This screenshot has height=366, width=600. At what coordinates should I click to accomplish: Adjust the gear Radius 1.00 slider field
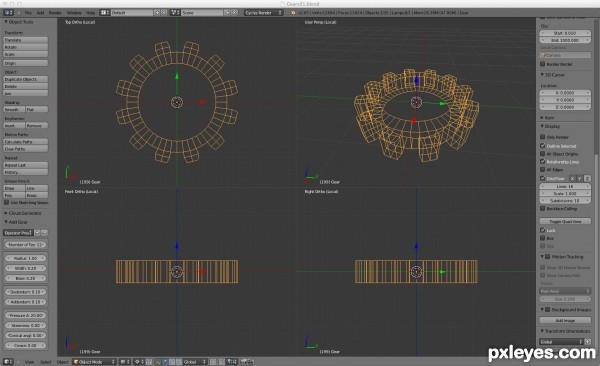pos(26,258)
